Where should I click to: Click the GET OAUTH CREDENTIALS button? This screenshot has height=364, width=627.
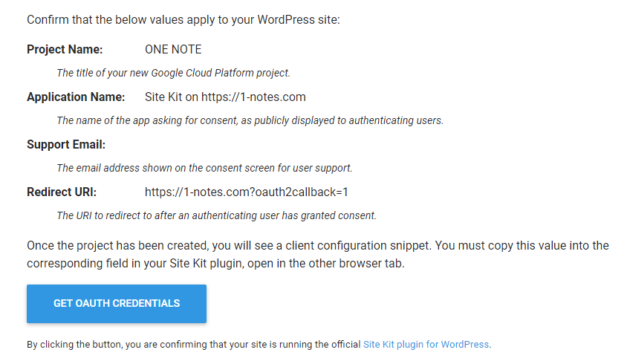[x=117, y=304]
